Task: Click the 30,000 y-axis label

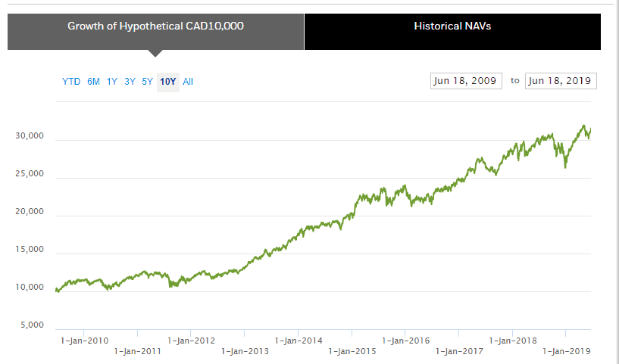Action: tap(30, 137)
